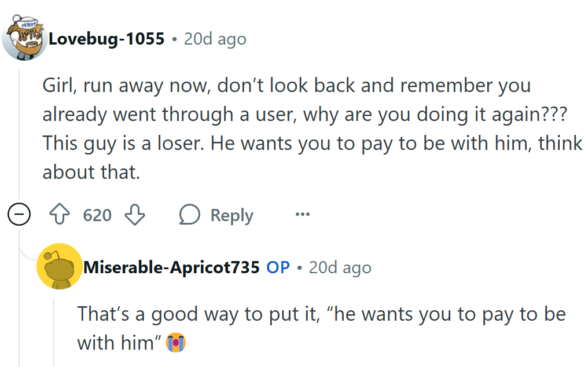588x367 pixels.
Task: Click OP's reply text "That's a good way"
Action: [321, 314]
